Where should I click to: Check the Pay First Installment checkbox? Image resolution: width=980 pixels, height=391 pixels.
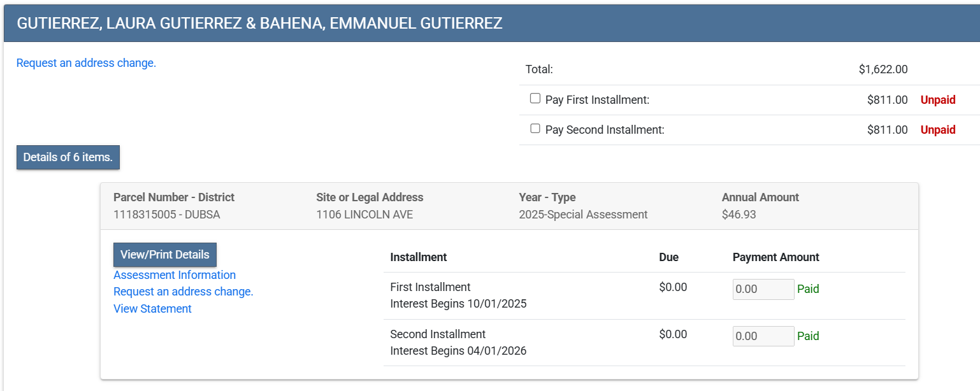pos(535,99)
